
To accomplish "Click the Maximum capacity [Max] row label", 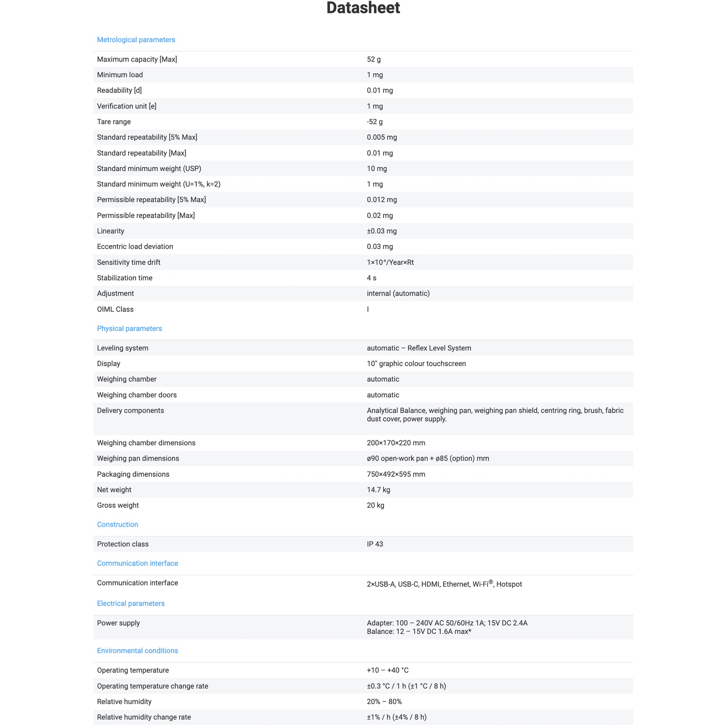I will pos(137,59).
